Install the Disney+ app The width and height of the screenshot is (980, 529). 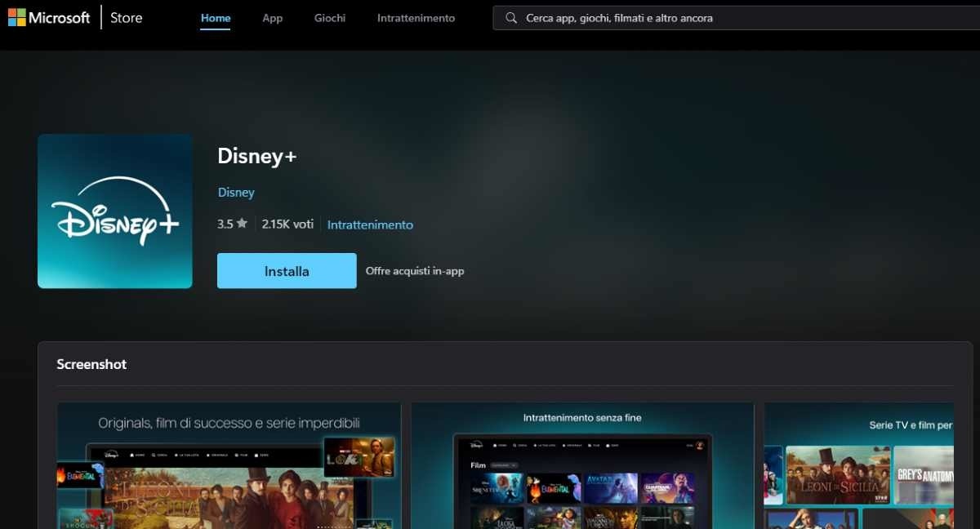pos(287,271)
